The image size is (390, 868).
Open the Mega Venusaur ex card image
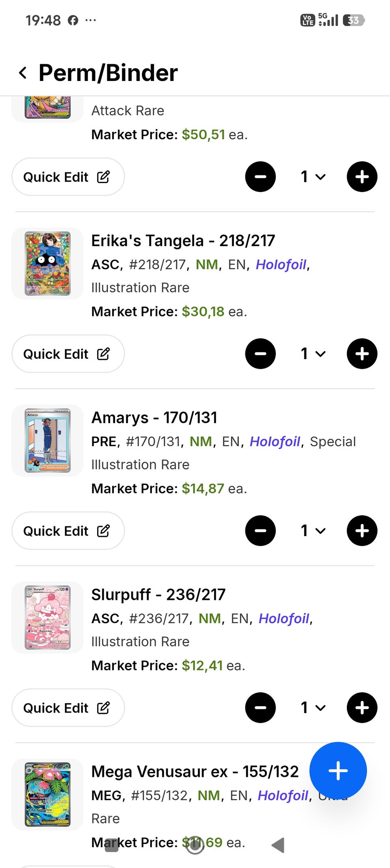(48, 794)
